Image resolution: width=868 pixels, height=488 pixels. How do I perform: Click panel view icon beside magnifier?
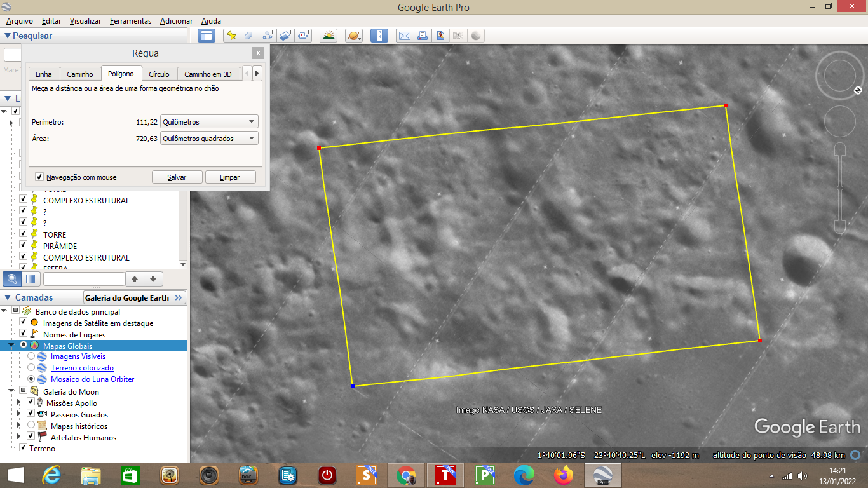[31, 278]
